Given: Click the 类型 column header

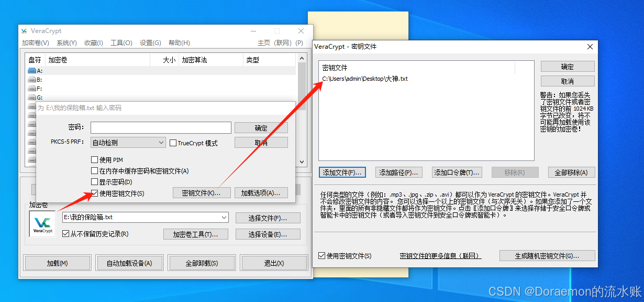Looking at the screenshot, I should [270, 60].
